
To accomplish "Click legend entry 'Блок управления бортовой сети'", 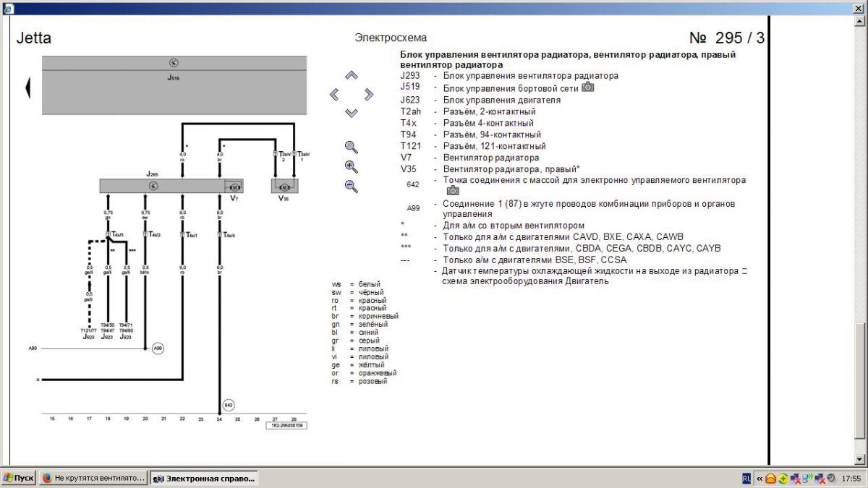I will tap(510, 87).
